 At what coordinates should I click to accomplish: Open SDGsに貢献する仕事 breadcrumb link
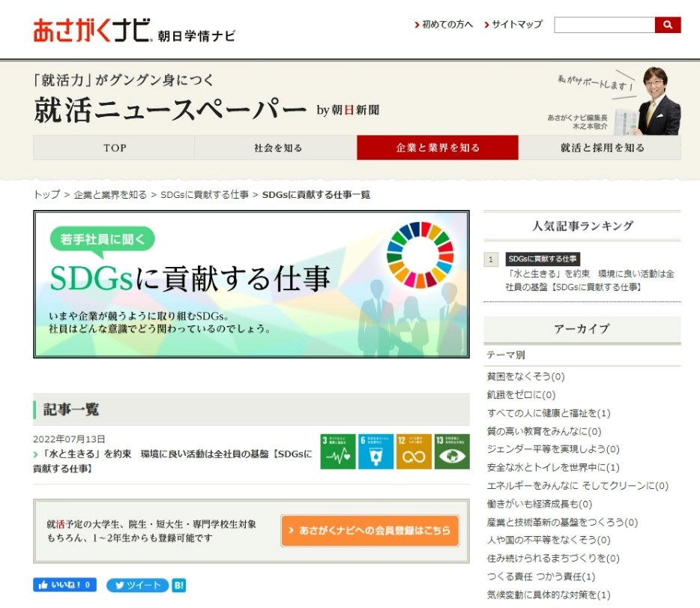(205, 195)
